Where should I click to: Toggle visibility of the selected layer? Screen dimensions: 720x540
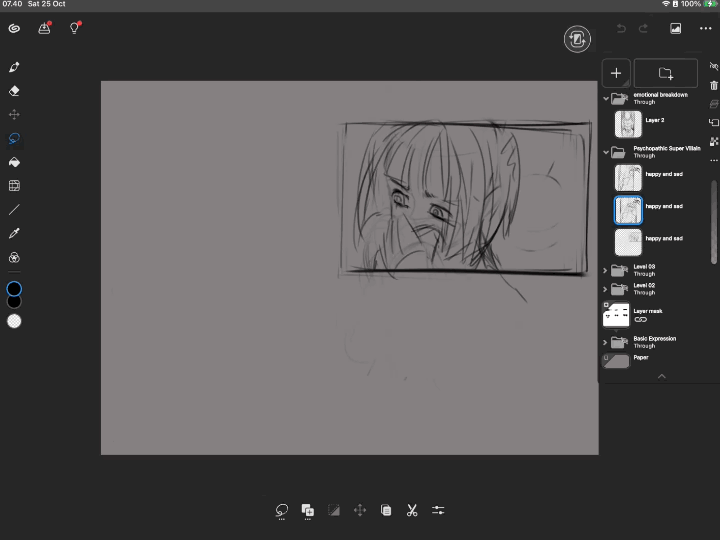tap(714, 66)
